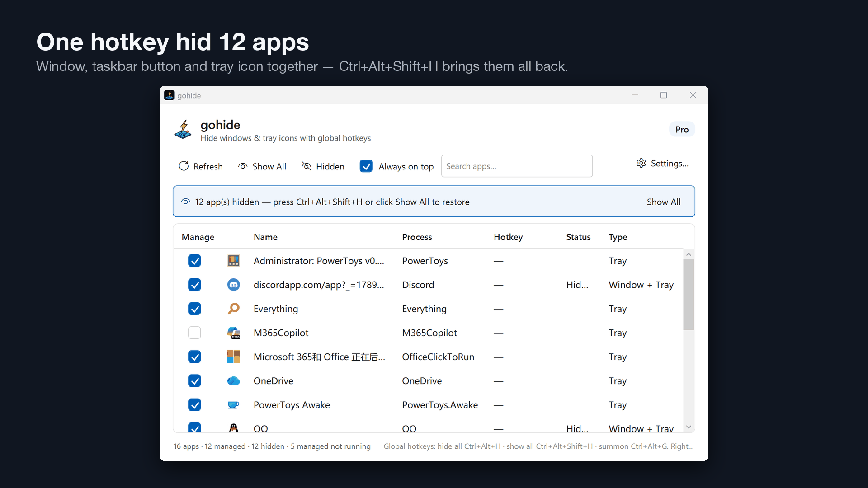
Task: Click the PowerToys Awake cup icon
Action: point(233,405)
